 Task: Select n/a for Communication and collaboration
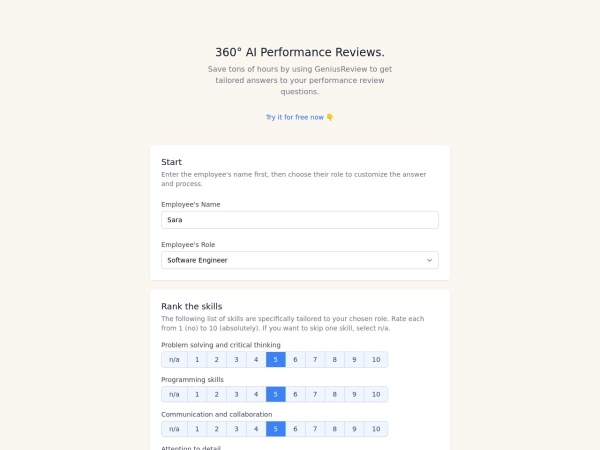[x=174, y=429]
